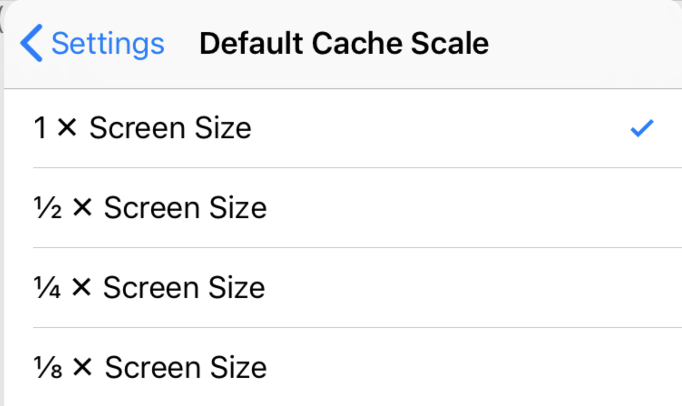Click the ½ fraction symbol

click(47, 208)
